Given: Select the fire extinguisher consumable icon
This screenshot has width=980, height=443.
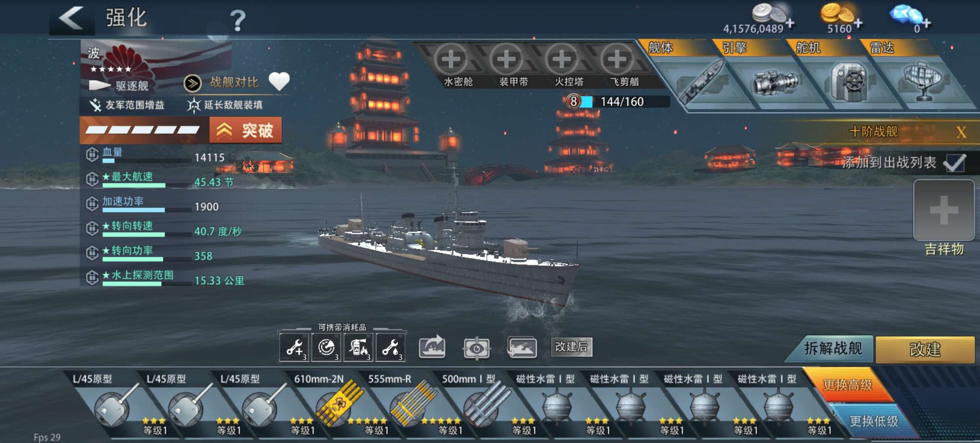Looking at the screenshot, I should point(358,347).
